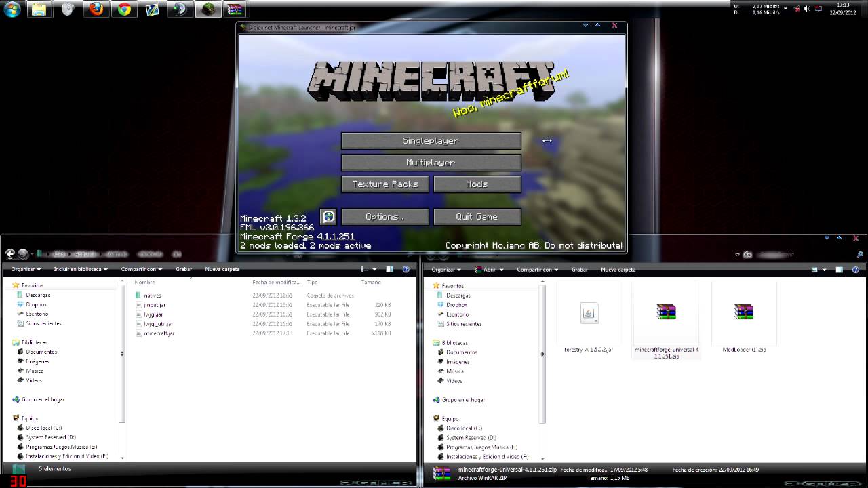Image resolution: width=868 pixels, height=488 pixels.
Task: Open Descargas in left Explorer sidebar
Action: [38, 295]
